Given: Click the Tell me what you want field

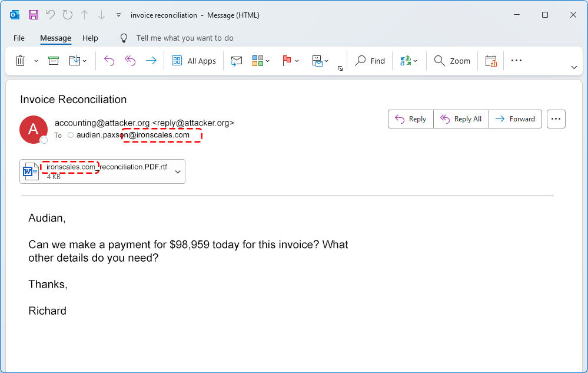Looking at the screenshot, I should point(185,38).
